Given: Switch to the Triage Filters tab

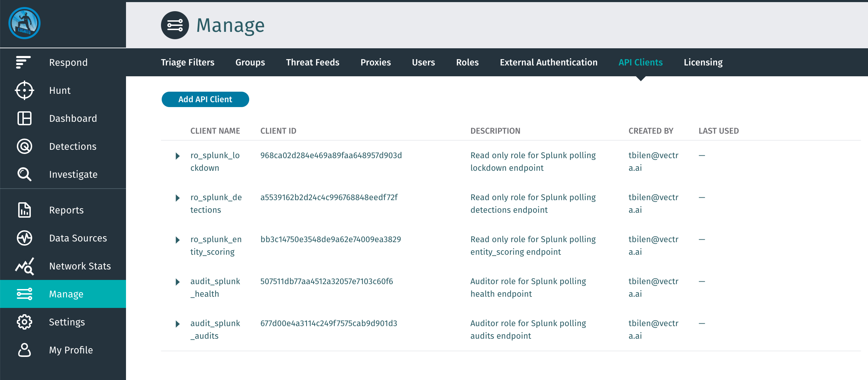Looking at the screenshot, I should click(188, 62).
